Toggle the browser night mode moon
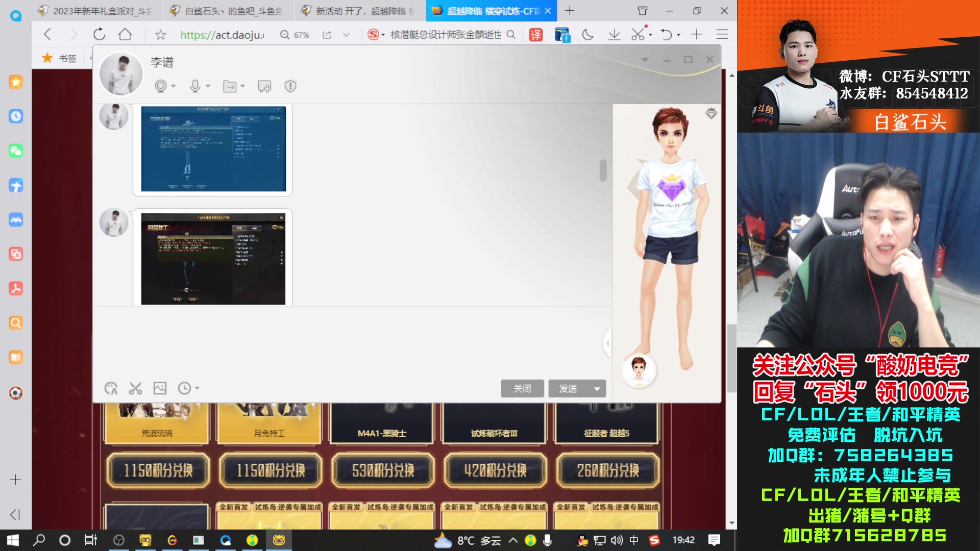This screenshot has height=551, width=980. pyautogui.click(x=587, y=35)
